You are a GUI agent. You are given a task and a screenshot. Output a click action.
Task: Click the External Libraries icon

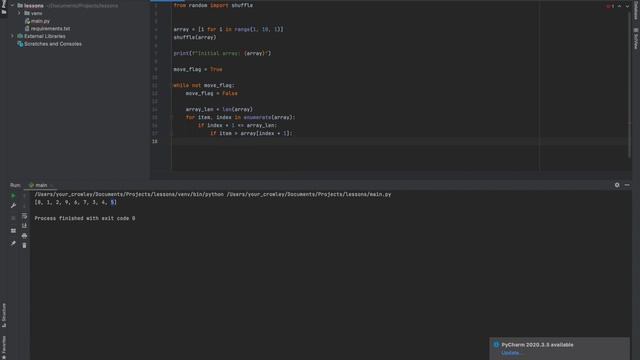20,36
